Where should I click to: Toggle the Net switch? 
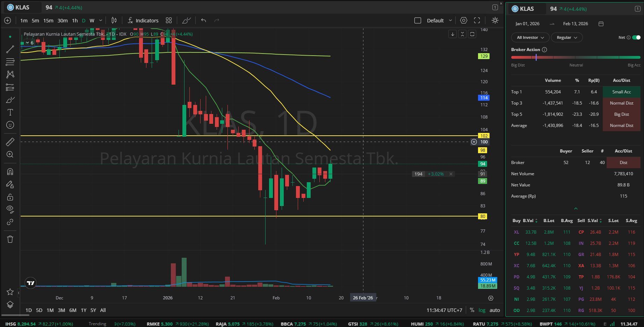pyautogui.click(x=637, y=37)
